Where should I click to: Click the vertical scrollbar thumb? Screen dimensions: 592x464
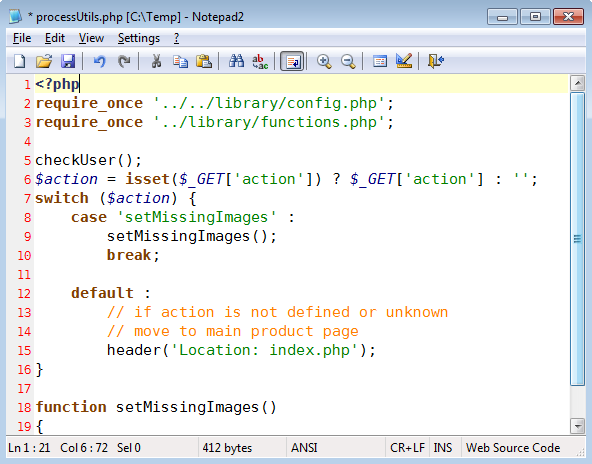click(577, 239)
